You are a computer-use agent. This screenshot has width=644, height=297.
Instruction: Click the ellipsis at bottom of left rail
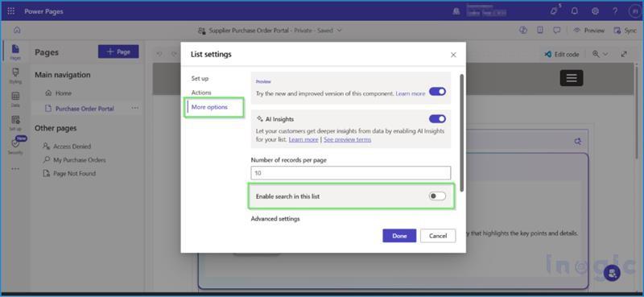[x=15, y=169]
